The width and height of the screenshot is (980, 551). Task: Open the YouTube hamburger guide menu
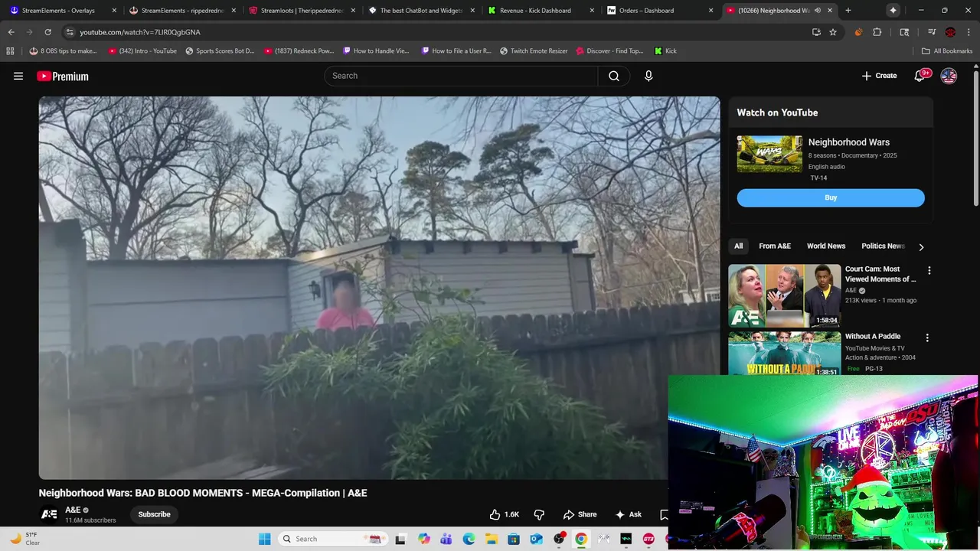click(x=18, y=76)
